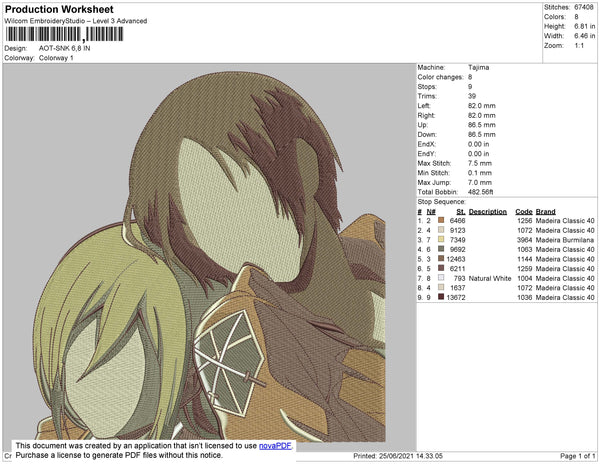Click code 1004 in stop 7
Screen dimensions: 600x464
tap(525, 278)
